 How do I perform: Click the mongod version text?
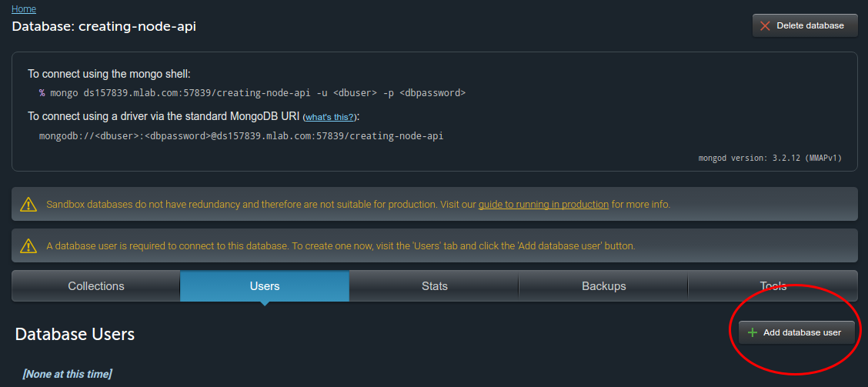pos(770,158)
